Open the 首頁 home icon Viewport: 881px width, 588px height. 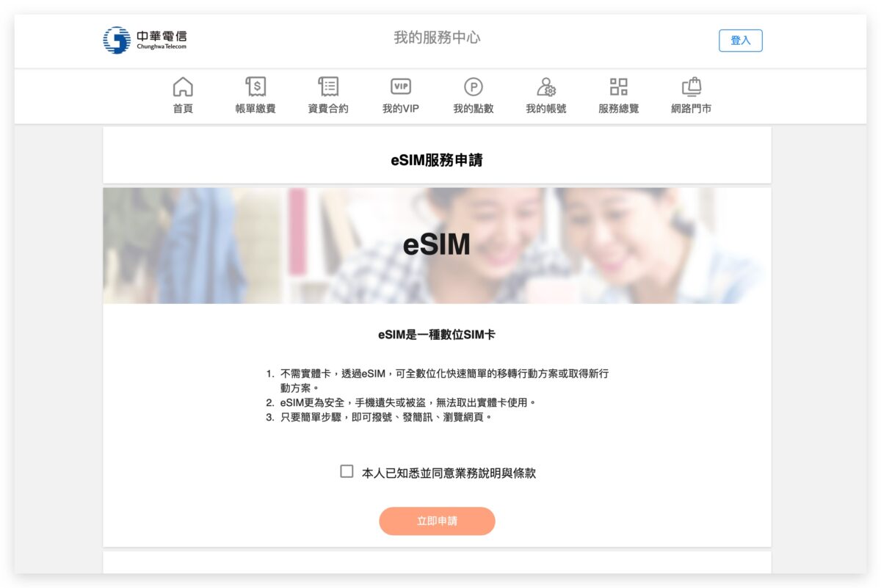pos(183,87)
